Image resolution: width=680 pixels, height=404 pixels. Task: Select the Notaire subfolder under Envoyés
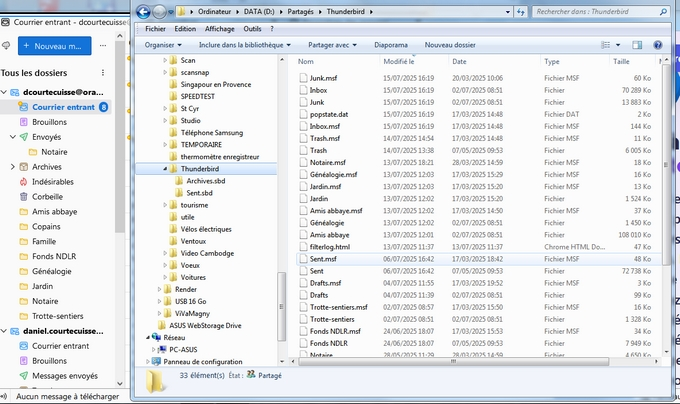click(54, 152)
